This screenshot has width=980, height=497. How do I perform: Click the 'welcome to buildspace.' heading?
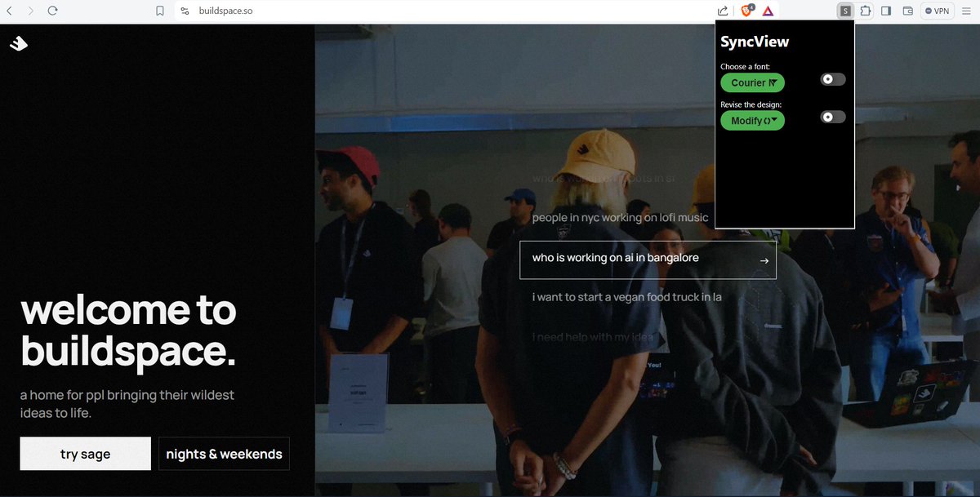128,331
